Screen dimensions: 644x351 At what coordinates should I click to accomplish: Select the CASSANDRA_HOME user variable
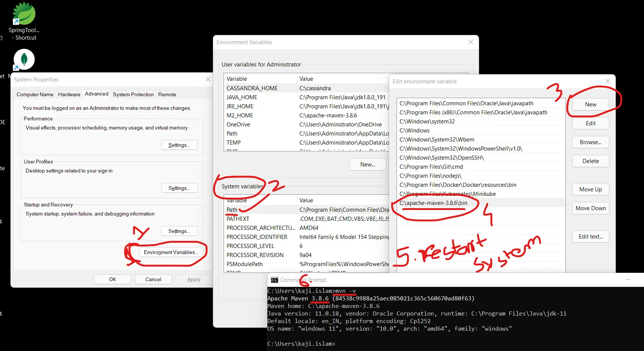tap(306, 88)
